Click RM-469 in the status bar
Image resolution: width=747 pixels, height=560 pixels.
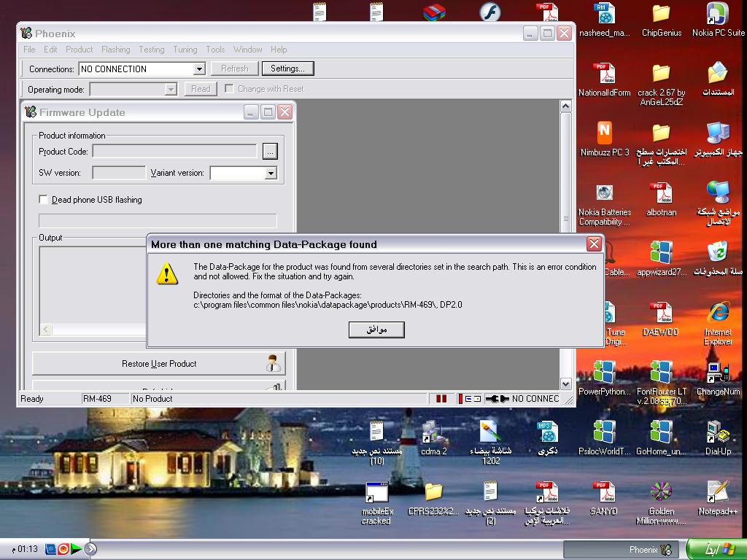point(97,399)
